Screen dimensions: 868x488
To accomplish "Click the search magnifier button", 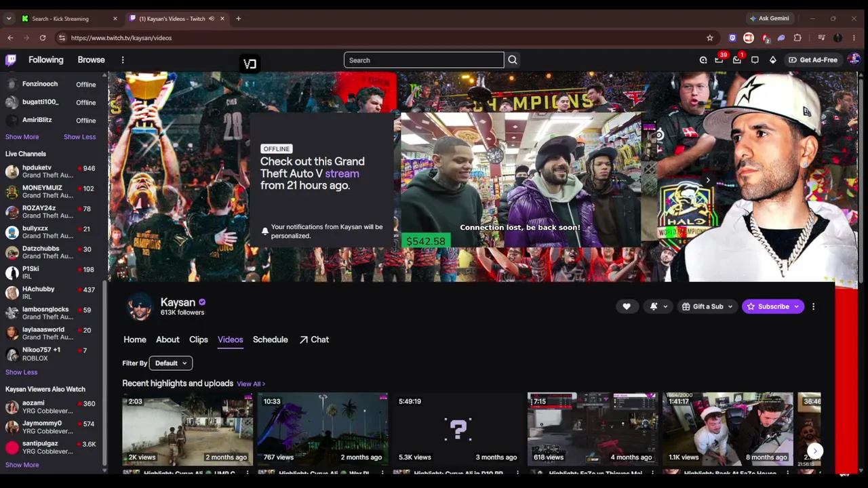I will click(513, 60).
